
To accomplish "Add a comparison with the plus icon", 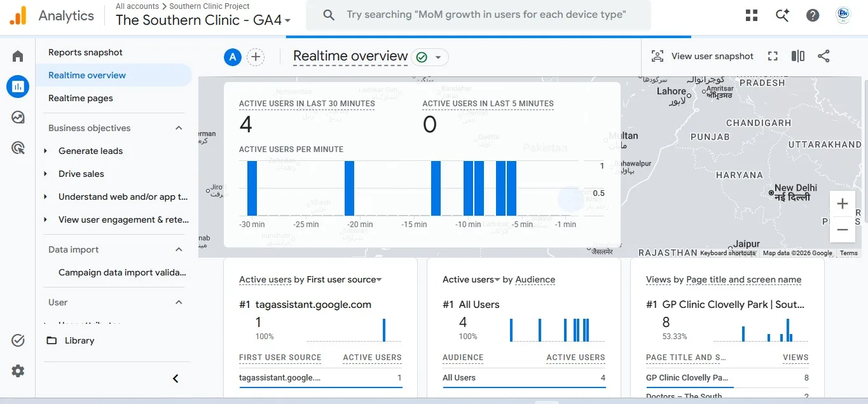I will 256,57.
